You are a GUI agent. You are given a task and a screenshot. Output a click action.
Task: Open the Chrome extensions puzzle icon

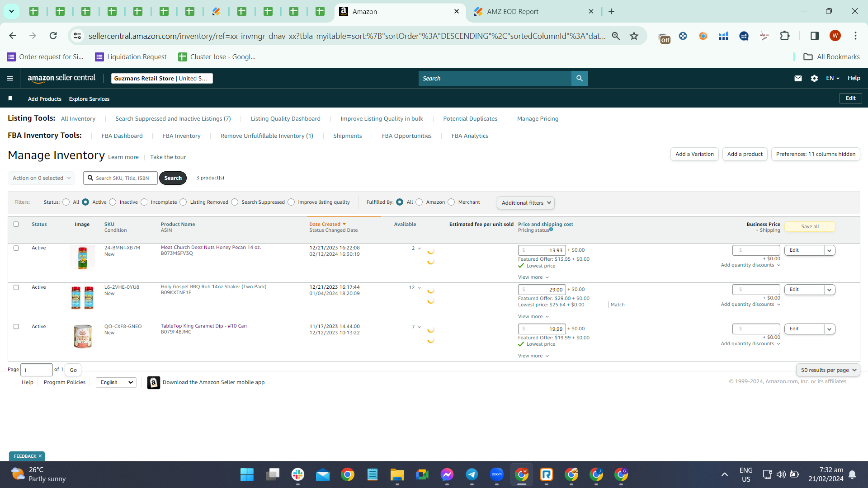pyautogui.click(x=785, y=36)
